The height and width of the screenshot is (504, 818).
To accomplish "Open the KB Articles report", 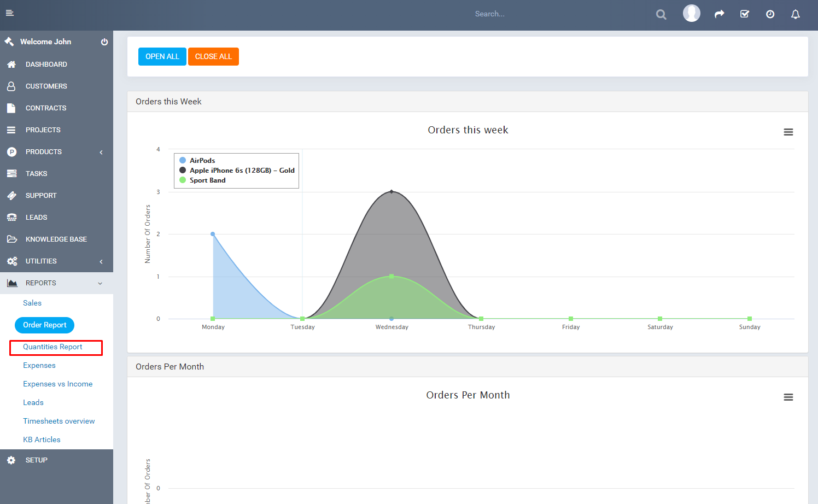I will pyautogui.click(x=42, y=440).
